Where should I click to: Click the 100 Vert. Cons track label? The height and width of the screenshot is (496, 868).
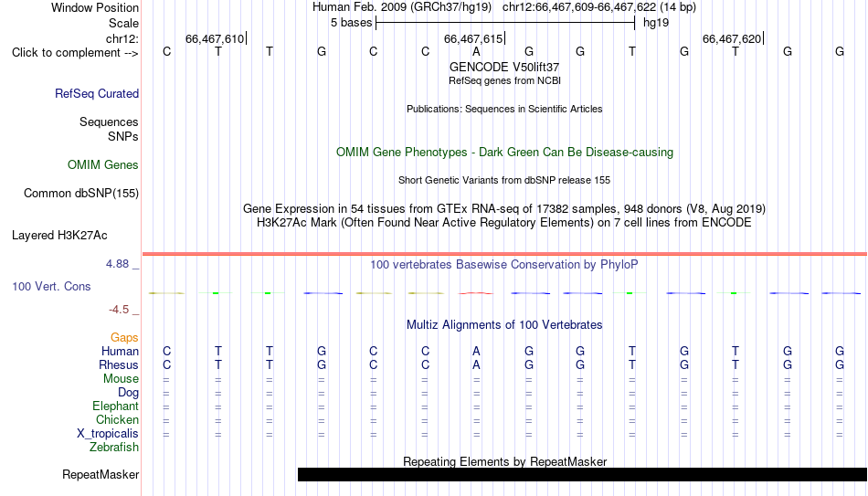point(51,286)
